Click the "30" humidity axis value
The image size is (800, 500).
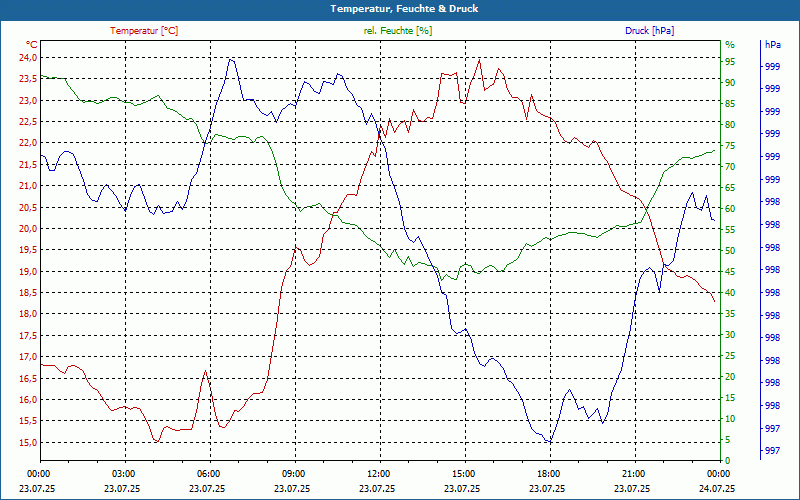[730, 335]
